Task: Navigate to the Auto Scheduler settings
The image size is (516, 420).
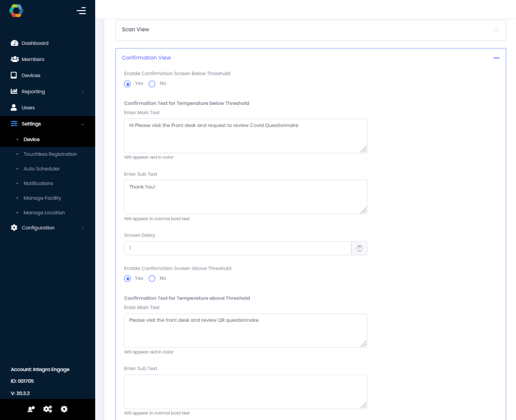Action: point(42,168)
